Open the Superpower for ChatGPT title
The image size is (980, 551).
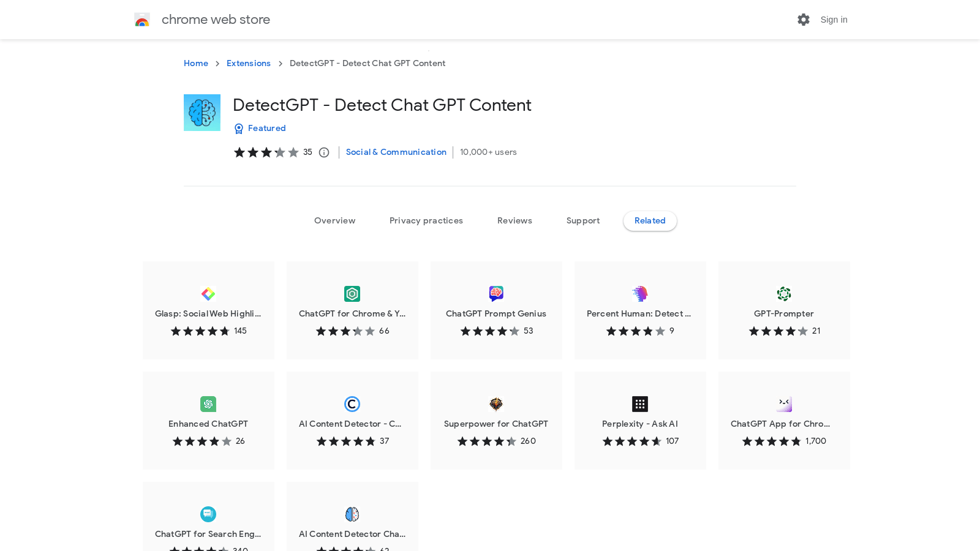pos(496,424)
